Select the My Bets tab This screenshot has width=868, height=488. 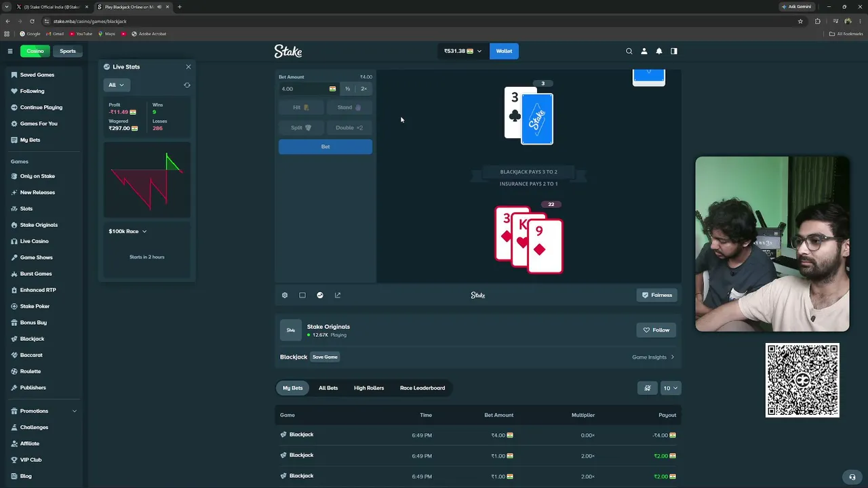(x=292, y=388)
